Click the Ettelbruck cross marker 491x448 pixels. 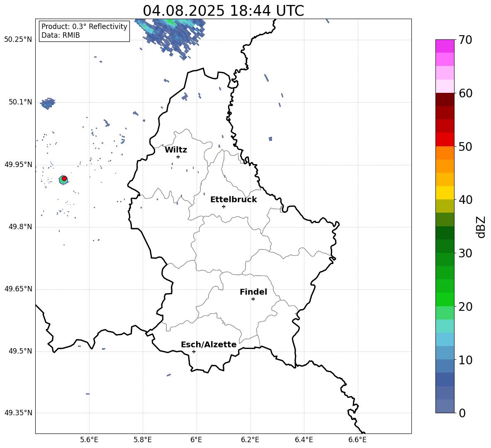point(224,206)
